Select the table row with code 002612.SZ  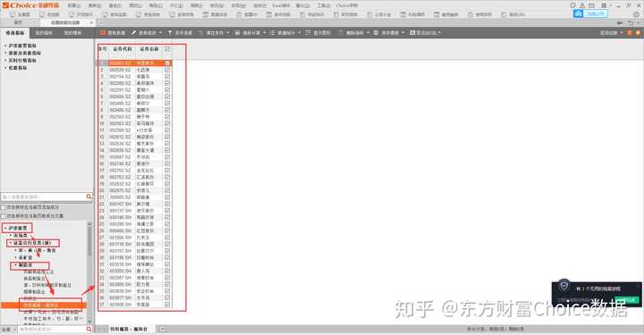(x=135, y=137)
